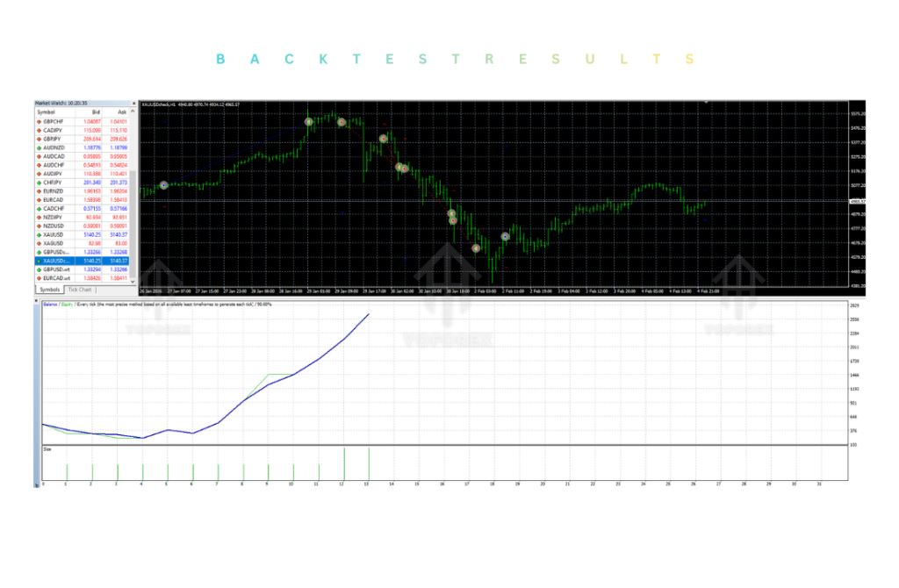
Task: Click the green arrow icon next to AUDNZD
Action: 40,146
